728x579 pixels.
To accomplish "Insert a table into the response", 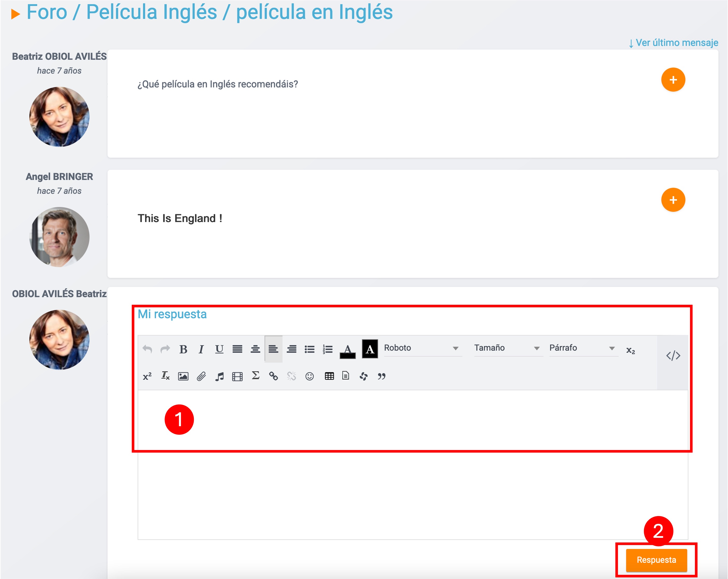I will [330, 377].
